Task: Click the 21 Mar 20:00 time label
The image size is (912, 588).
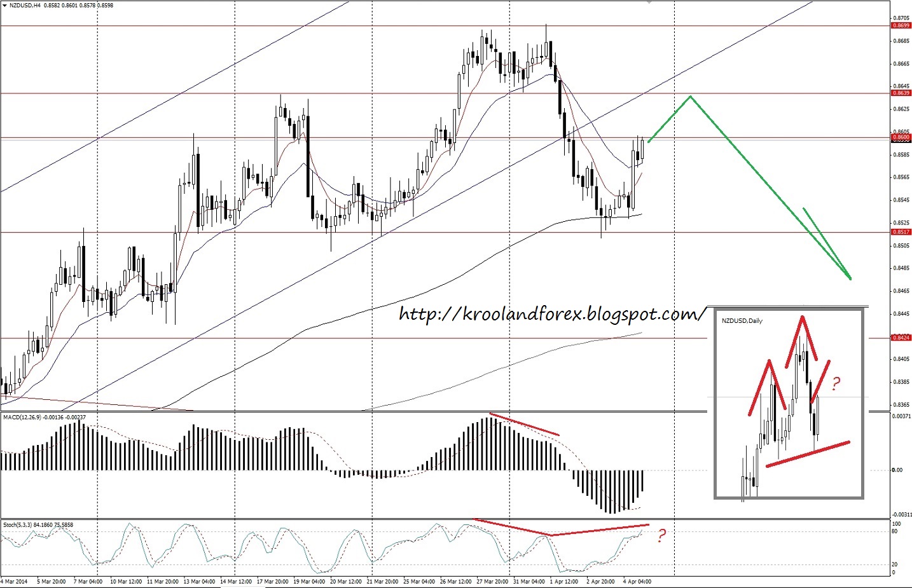Action: coord(383,581)
